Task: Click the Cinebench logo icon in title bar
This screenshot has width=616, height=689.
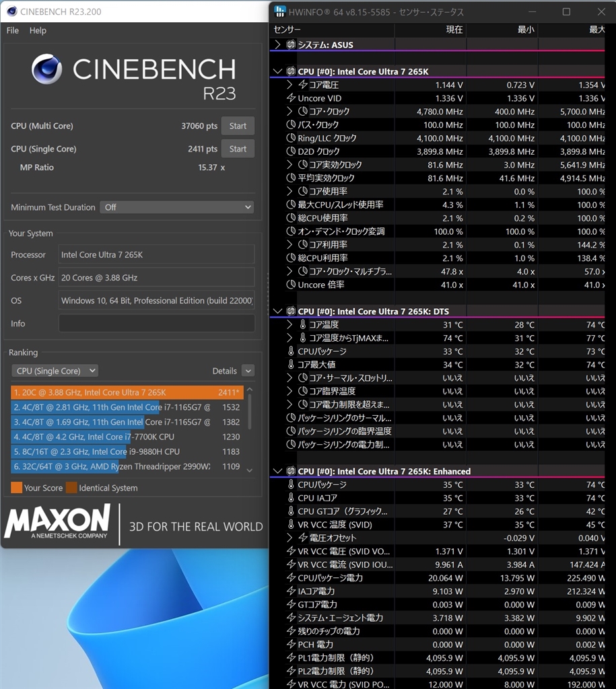Action: pos(12,11)
